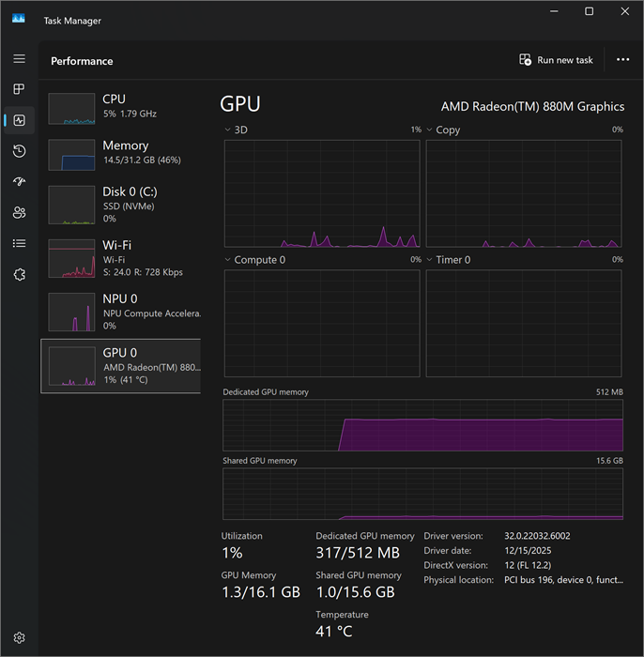Screen dimensions: 644x657
Task: Open the 3D engine graph dropdown
Action: [x=227, y=130]
